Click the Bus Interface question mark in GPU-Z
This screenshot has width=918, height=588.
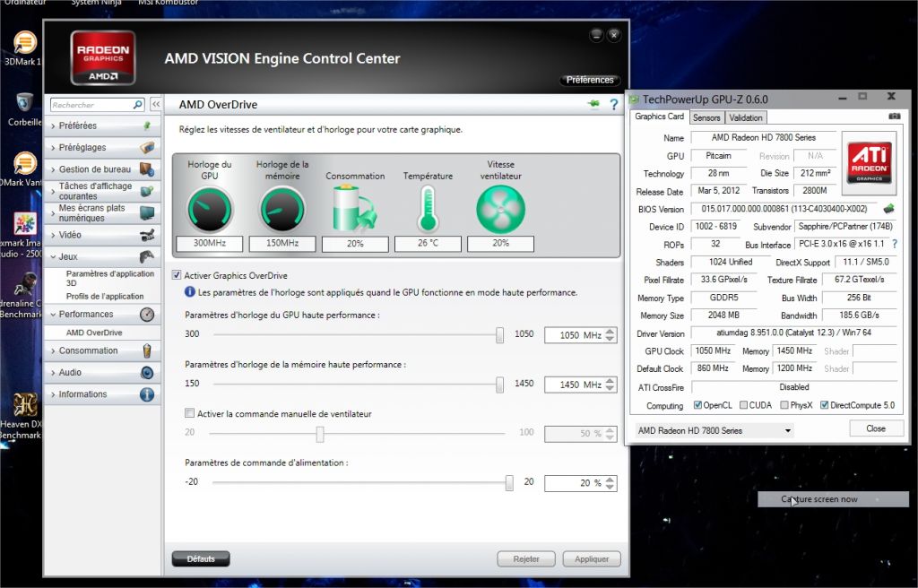coord(895,244)
